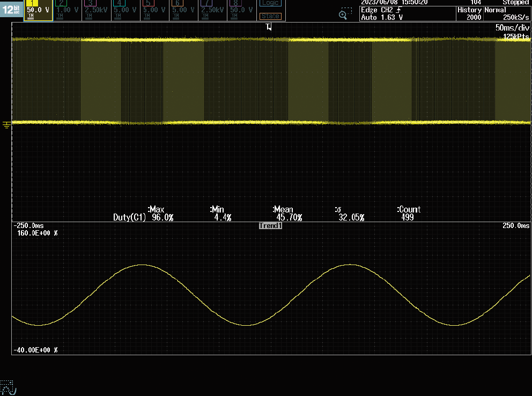Enable channel 4
The image size is (532, 396).
point(125,10)
